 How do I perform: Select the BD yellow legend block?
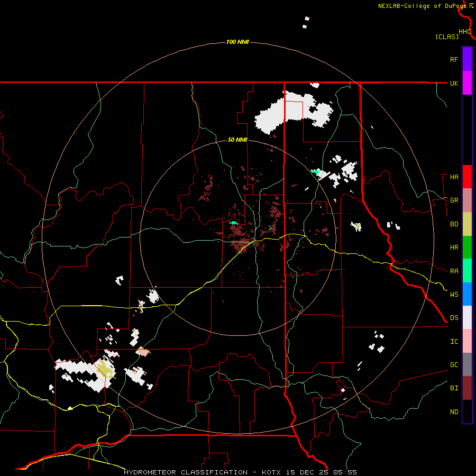point(467,224)
